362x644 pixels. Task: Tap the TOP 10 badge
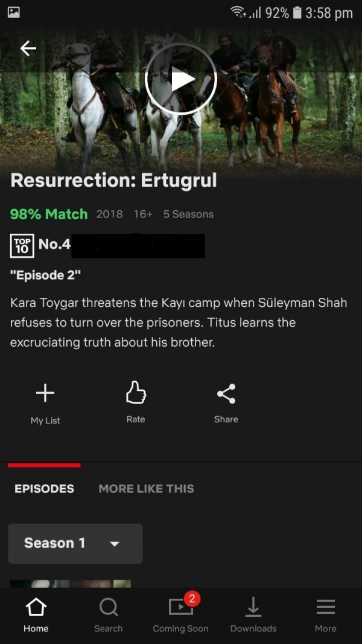(x=22, y=246)
